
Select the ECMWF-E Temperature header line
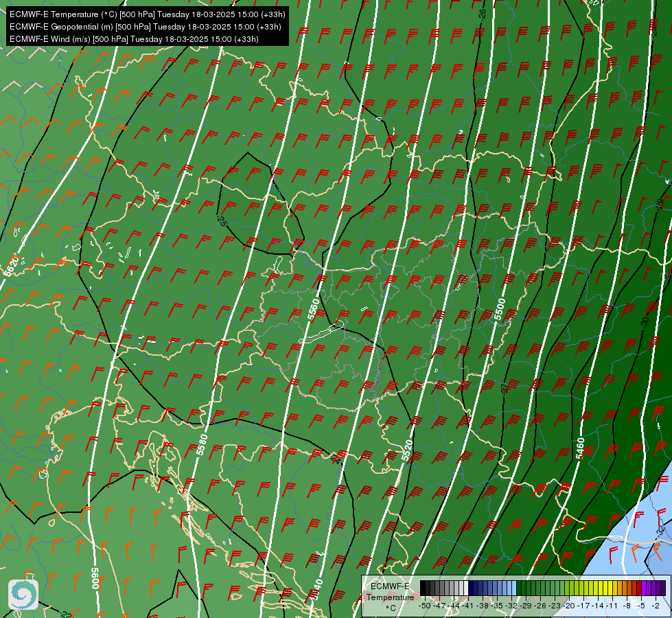(147, 14)
